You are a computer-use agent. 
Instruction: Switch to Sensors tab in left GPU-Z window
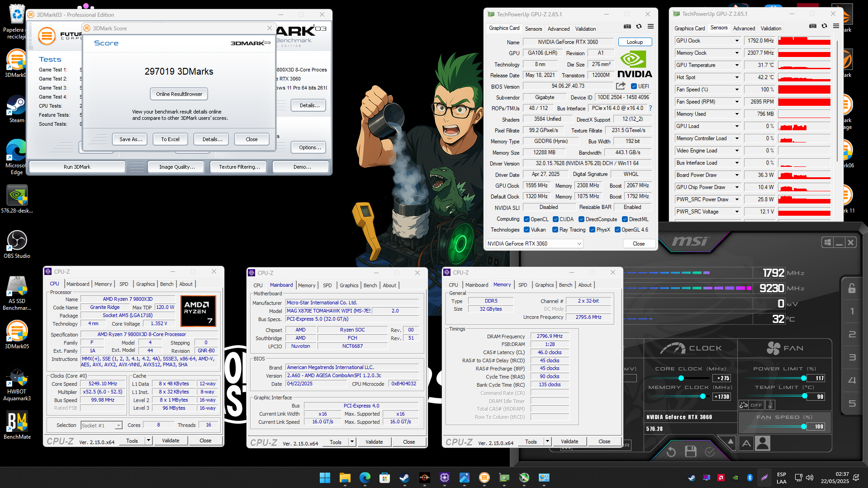[533, 28]
